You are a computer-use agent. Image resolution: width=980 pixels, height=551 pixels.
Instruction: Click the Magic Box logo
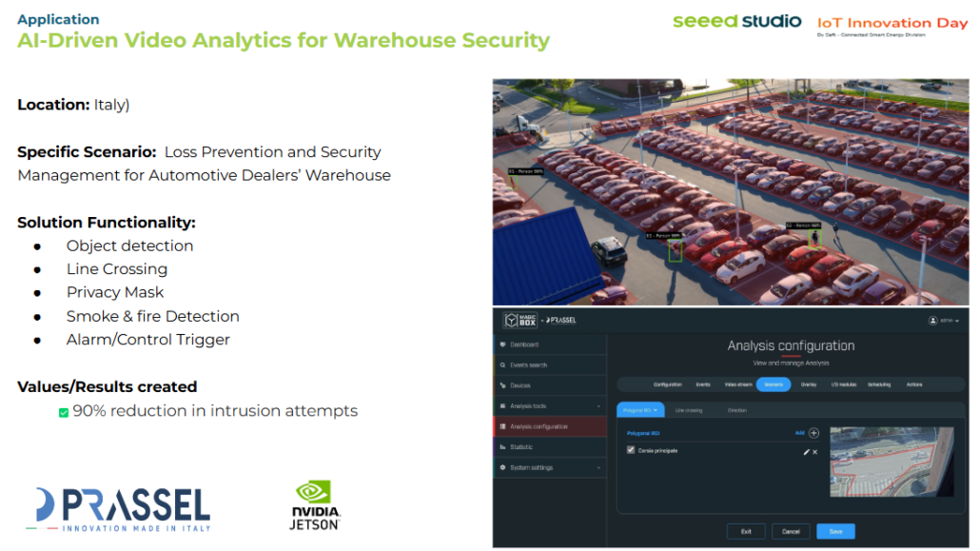point(521,321)
